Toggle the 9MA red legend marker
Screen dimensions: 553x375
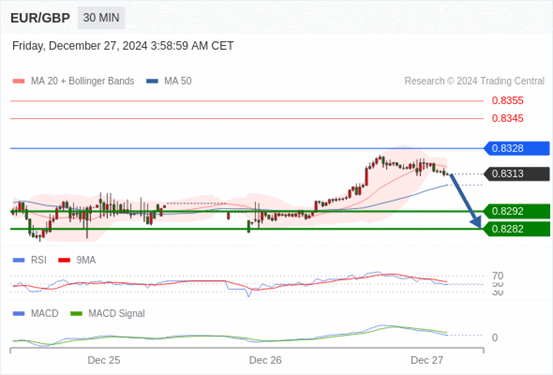tap(64, 260)
